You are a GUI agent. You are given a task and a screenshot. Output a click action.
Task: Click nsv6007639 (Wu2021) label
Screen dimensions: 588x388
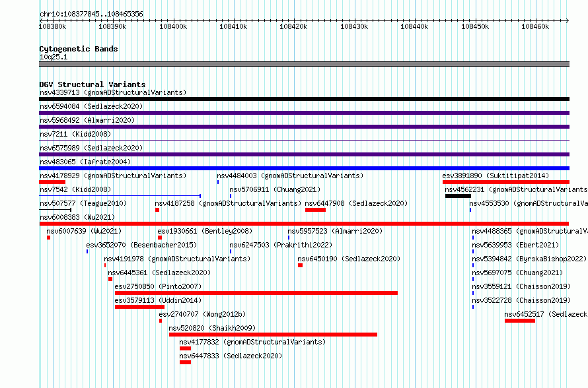84,231
